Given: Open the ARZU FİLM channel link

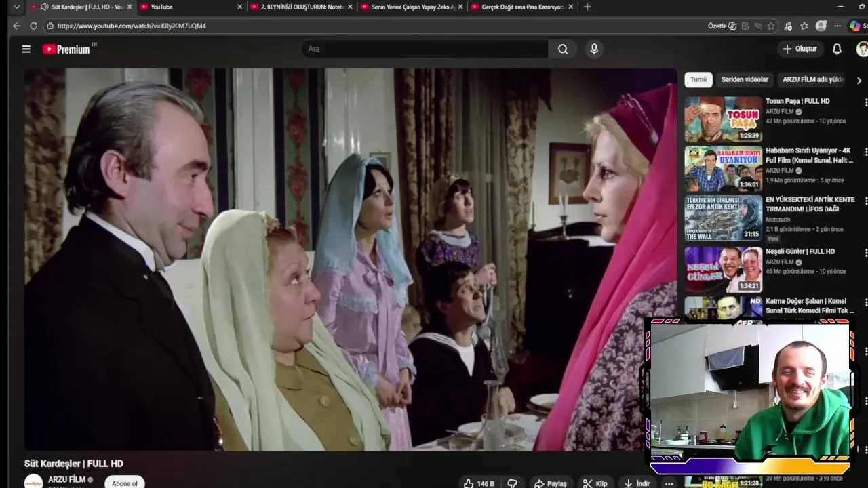Looking at the screenshot, I should [x=66, y=479].
